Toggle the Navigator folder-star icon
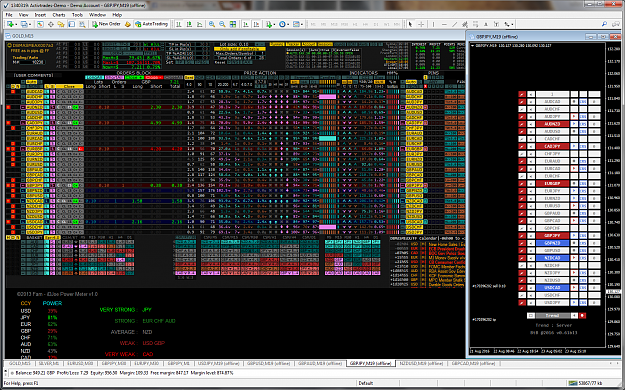625x390 pixels. (x=61, y=24)
